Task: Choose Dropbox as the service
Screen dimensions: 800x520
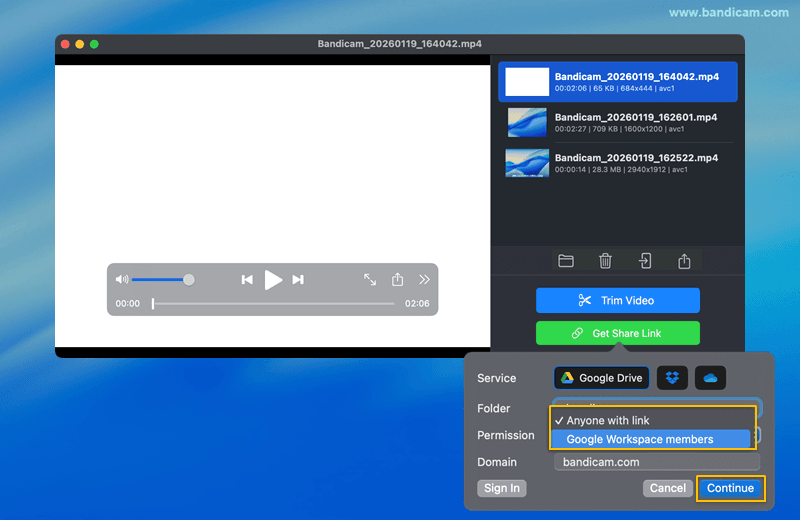Action: pos(672,378)
